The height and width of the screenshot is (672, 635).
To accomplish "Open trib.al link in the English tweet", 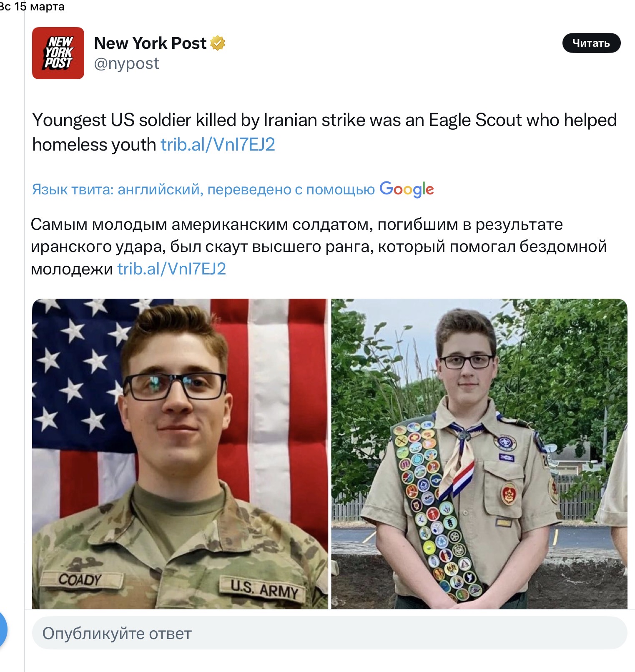I will 218,144.
